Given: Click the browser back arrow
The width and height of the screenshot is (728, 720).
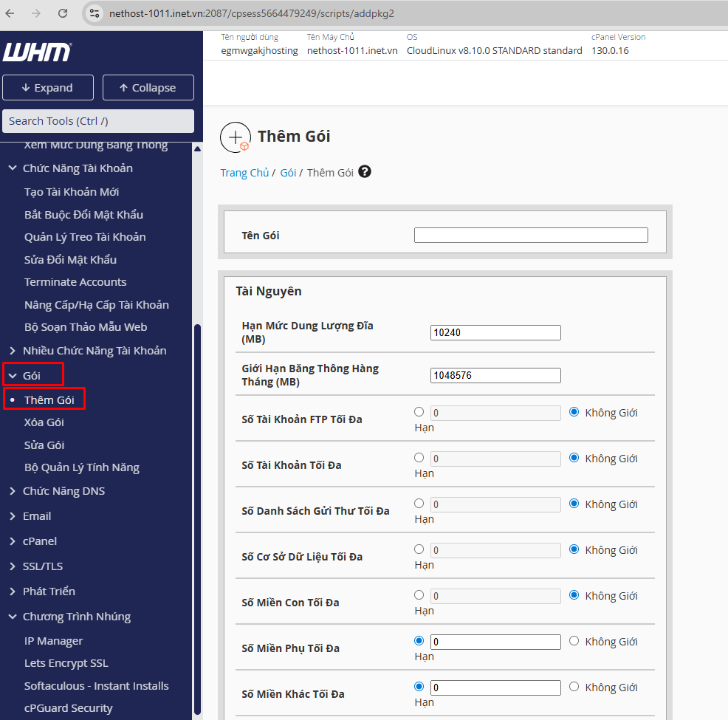Looking at the screenshot, I should click(x=10, y=13).
